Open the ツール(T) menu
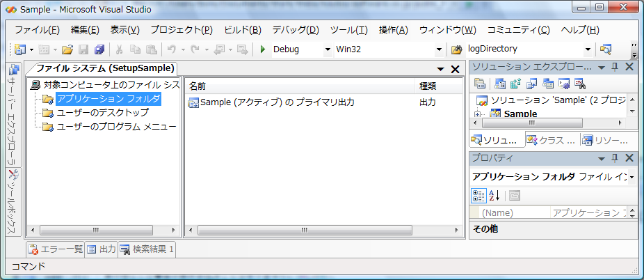 click(x=349, y=30)
